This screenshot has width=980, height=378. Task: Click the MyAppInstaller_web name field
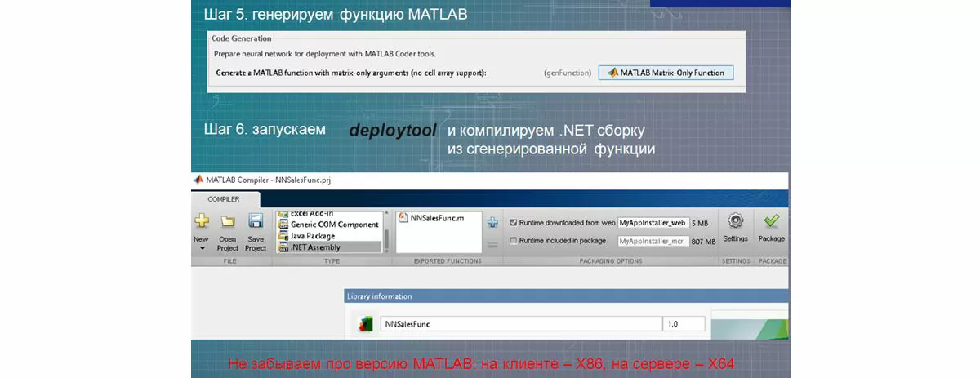coord(653,222)
